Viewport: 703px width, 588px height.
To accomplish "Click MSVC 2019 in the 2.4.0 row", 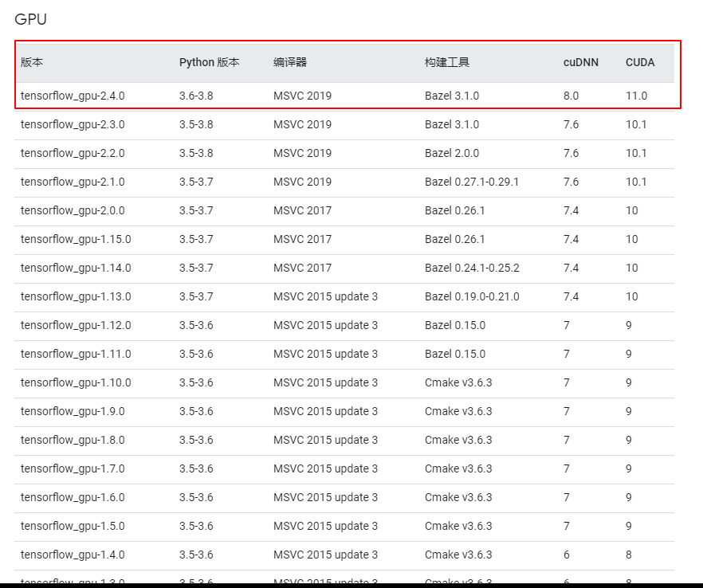I will [x=303, y=96].
